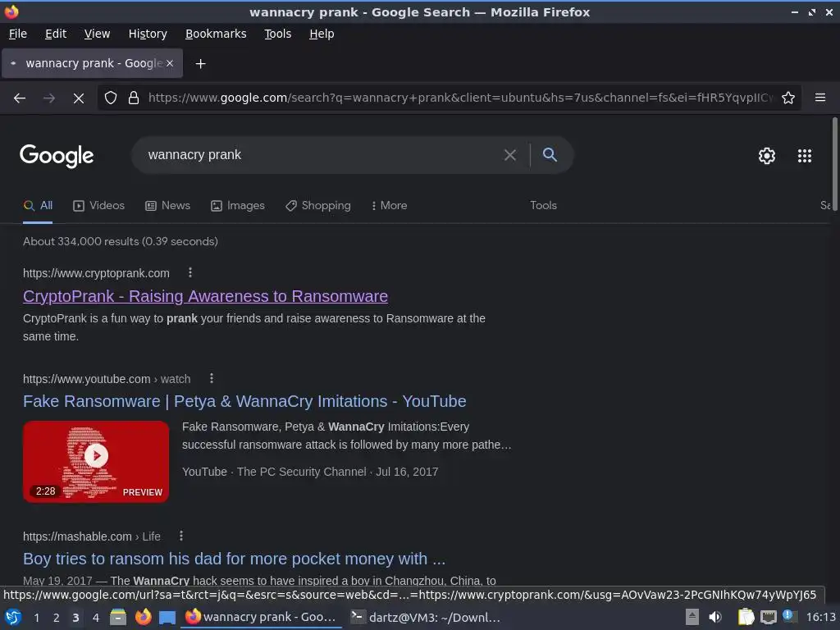840x630 pixels.
Task: Focus the Firefox address bar
Action: (x=461, y=98)
